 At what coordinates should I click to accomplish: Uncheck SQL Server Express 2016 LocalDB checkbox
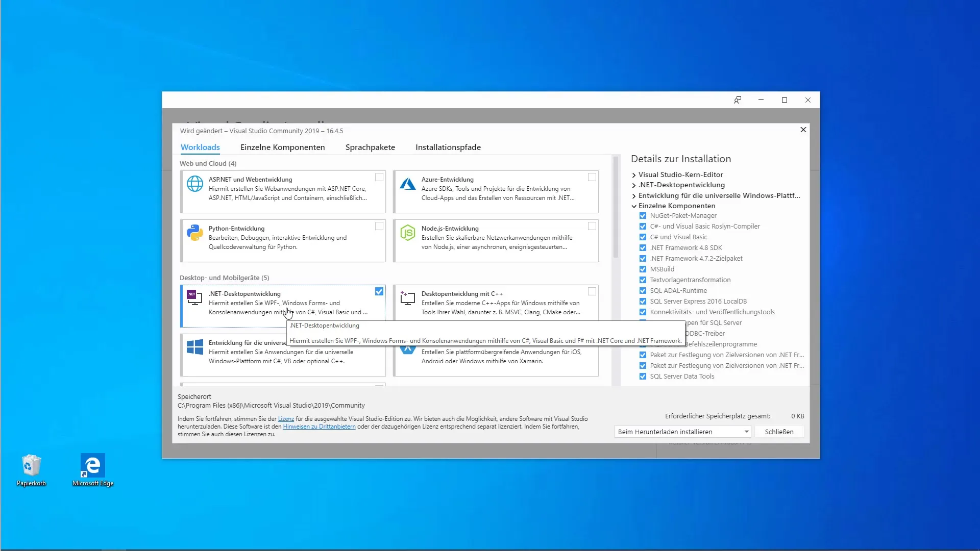(x=643, y=302)
